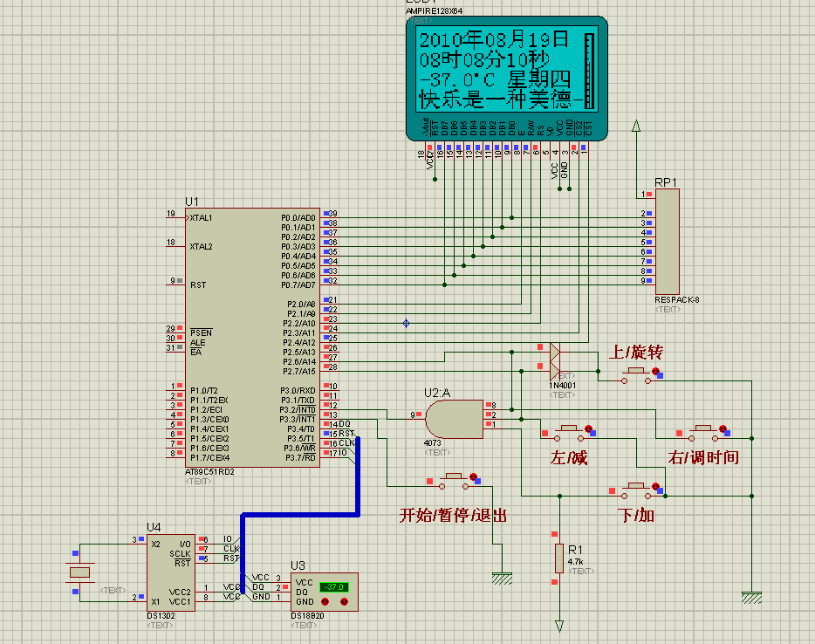Viewport: 815px width, 644px height.
Task: Select the DS18B20 temperature sensor body
Action: (325, 592)
